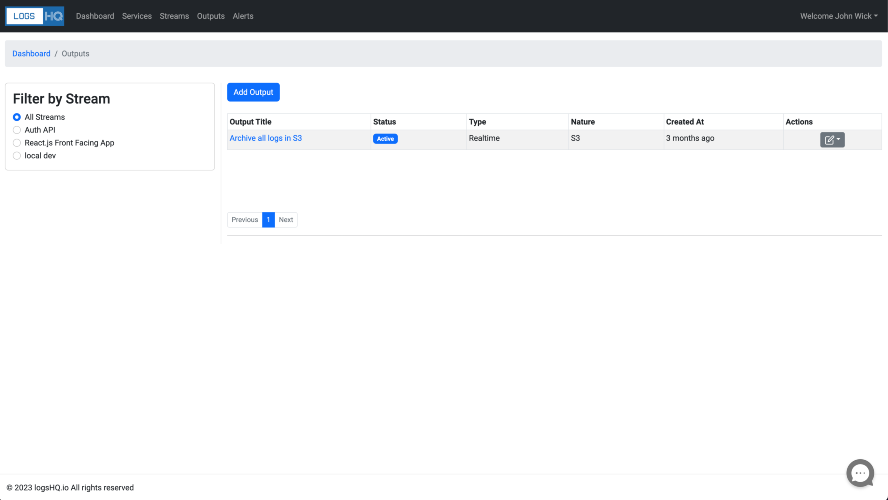Go to the Previous page
Screen dimensions: 888x500
coord(245,220)
